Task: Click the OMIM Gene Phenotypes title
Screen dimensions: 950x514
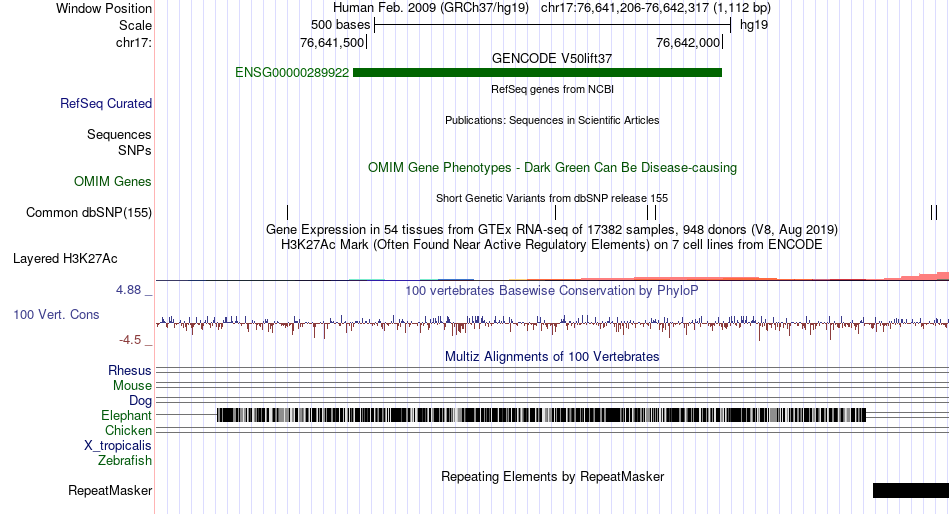Action: (x=552, y=168)
